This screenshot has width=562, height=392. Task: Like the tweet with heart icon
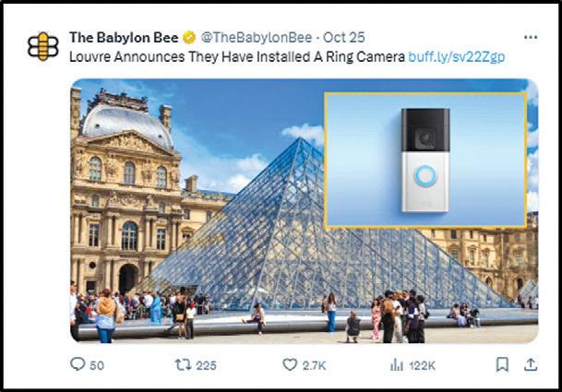pos(290,364)
